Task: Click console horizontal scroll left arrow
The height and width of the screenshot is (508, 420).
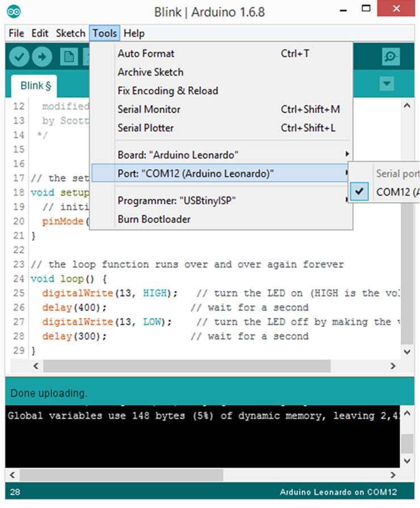Action: 12,475
